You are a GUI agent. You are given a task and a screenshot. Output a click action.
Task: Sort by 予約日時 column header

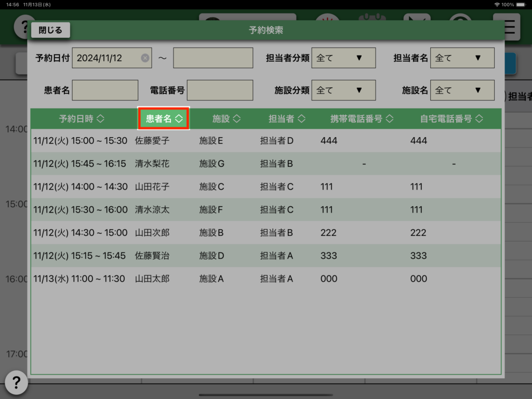coord(82,119)
